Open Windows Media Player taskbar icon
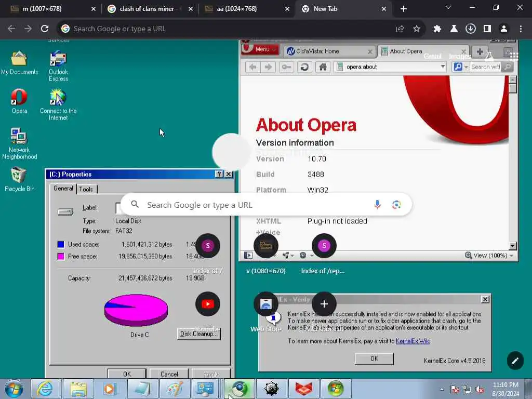Image resolution: width=532 pixels, height=399 pixels. point(110,389)
